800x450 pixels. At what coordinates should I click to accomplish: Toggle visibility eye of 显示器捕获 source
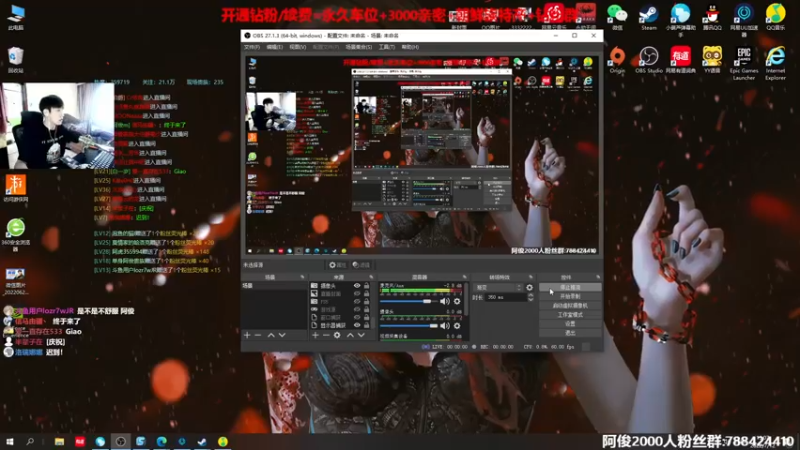pyautogui.click(x=357, y=325)
